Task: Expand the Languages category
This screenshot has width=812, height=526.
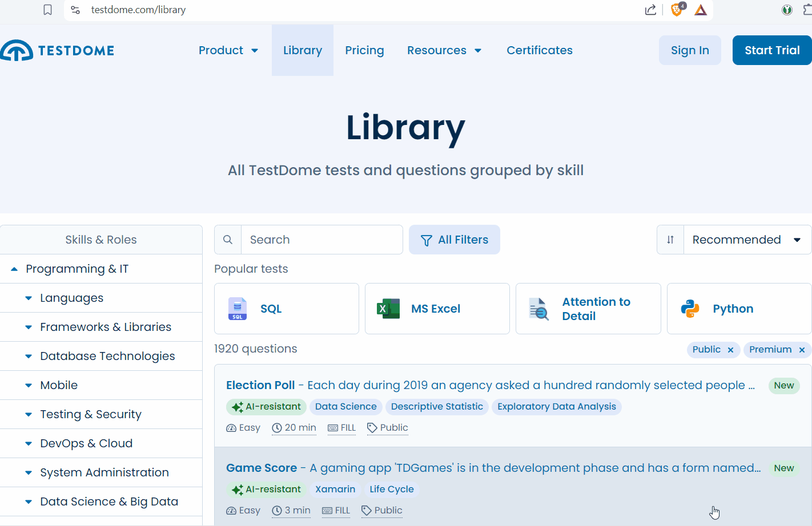Action: [29, 298]
